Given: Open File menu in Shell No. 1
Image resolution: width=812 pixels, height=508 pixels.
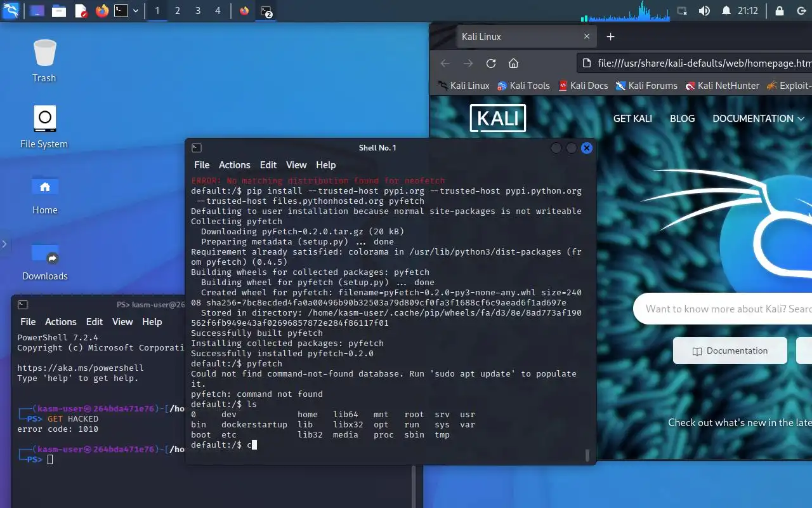Looking at the screenshot, I should coord(202,164).
